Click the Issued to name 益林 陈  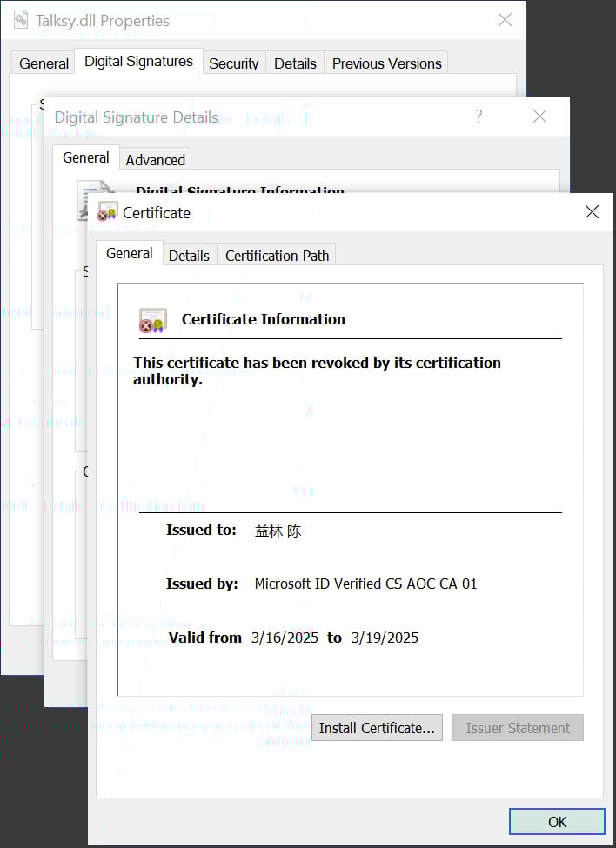tap(278, 531)
